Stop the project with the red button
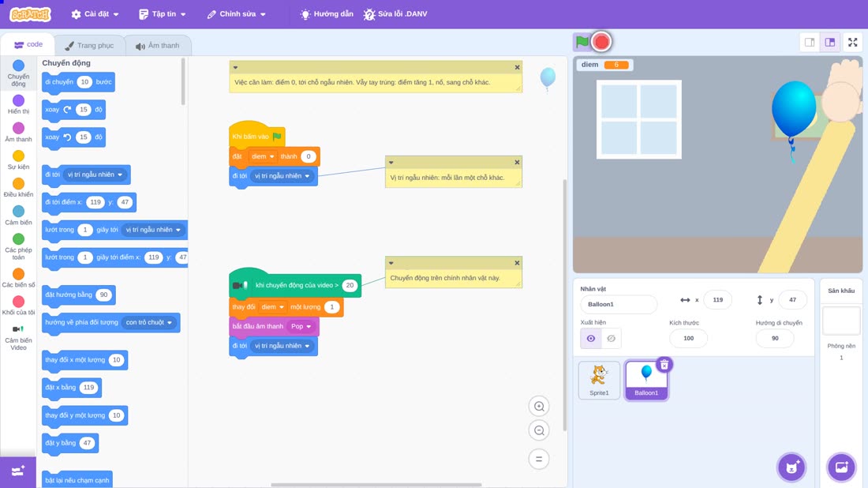The height and width of the screenshot is (488, 868). coord(602,42)
